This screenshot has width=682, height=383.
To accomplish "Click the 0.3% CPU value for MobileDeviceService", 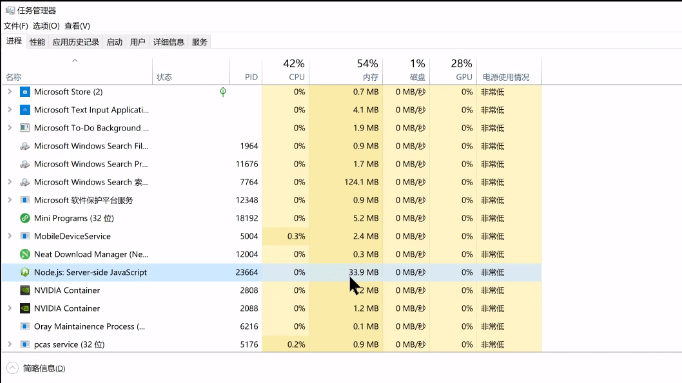I will 296,236.
